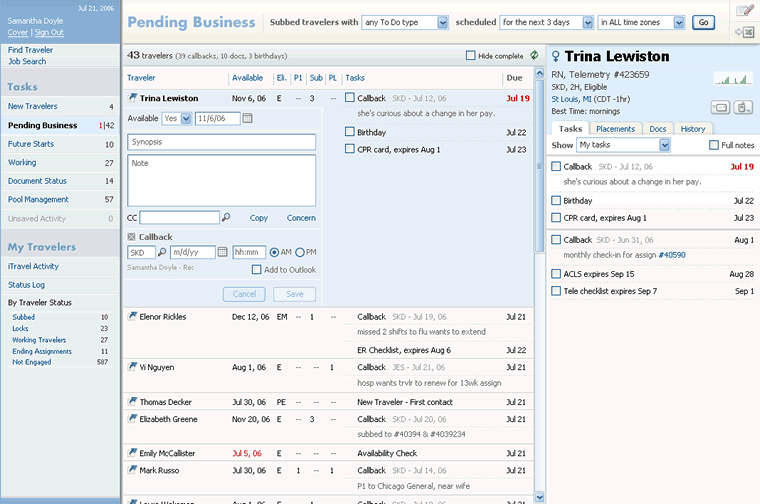Open the 'for the next 3 days' dropdown
760x504 pixels.
(546, 22)
